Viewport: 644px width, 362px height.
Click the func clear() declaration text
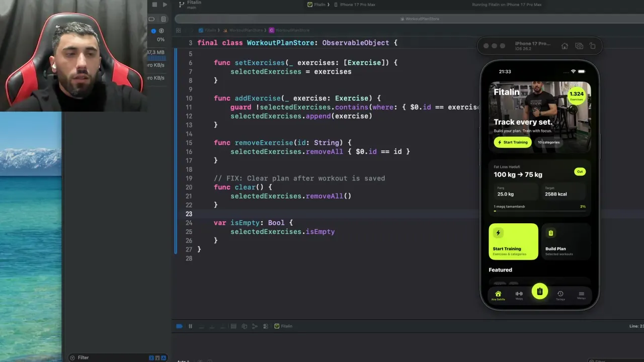[243, 187]
